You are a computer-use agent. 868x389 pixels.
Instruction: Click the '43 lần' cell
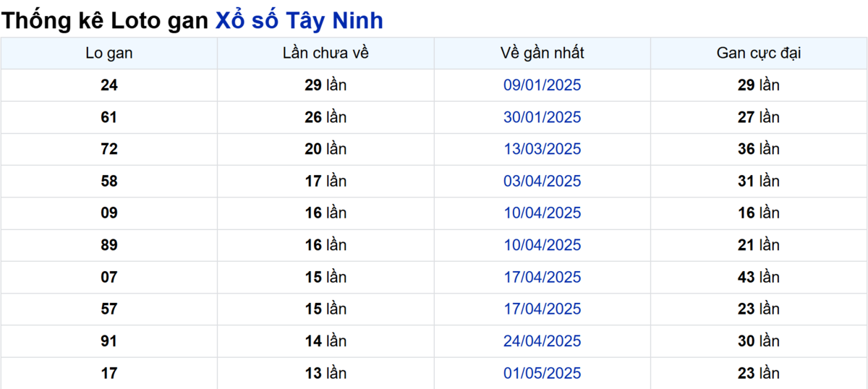tap(759, 277)
